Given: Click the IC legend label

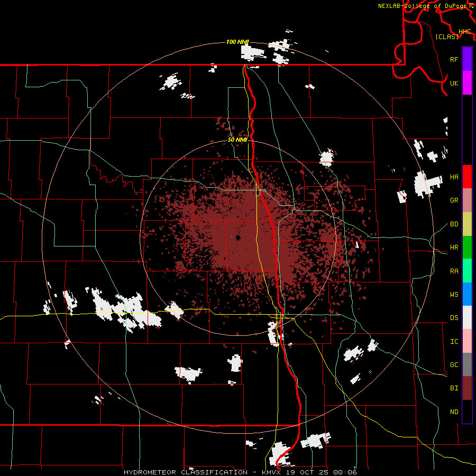Looking at the screenshot, I should point(454,342).
